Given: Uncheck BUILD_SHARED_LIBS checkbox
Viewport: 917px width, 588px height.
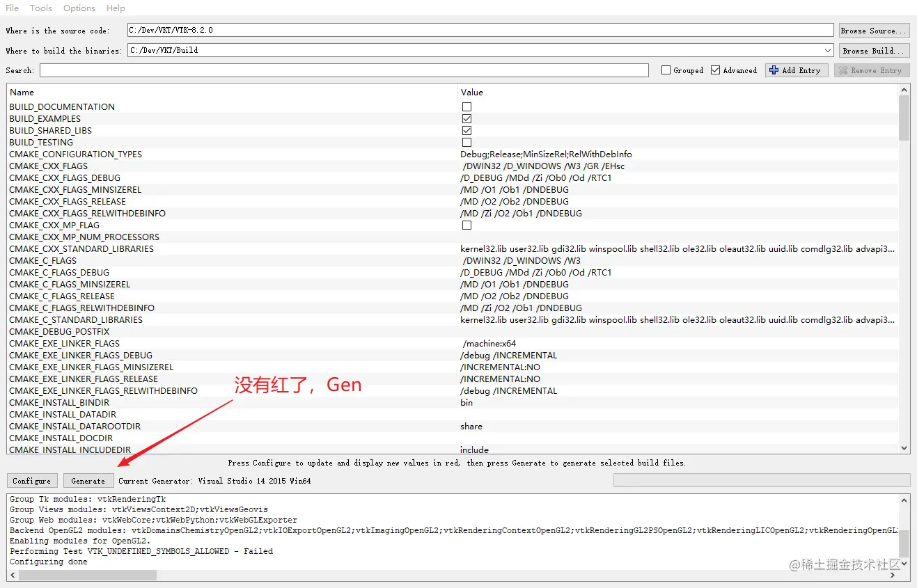Looking at the screenshot, I should pyautogui.click(x=467, y=130).
